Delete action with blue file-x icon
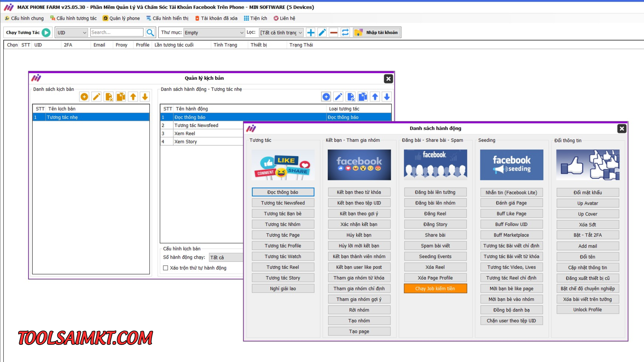The image size is (644, 362). click(351, 97)
